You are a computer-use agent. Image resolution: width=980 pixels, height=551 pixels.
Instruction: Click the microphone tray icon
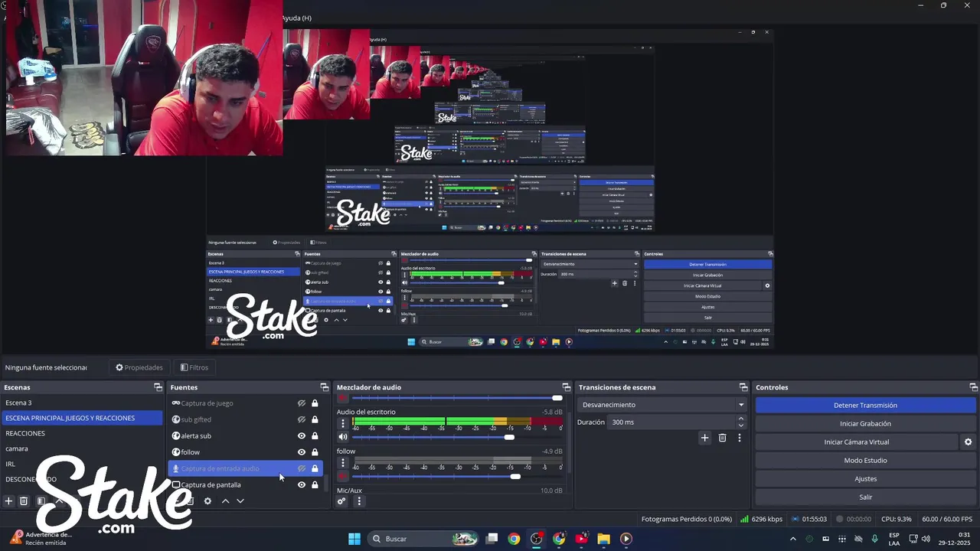click(x=874, y=539)
